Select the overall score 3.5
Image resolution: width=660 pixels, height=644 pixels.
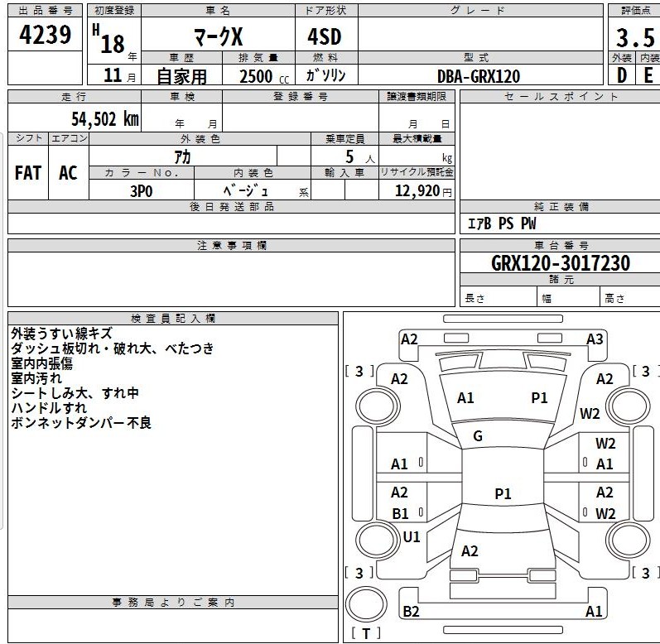click(x=636, y=38)
